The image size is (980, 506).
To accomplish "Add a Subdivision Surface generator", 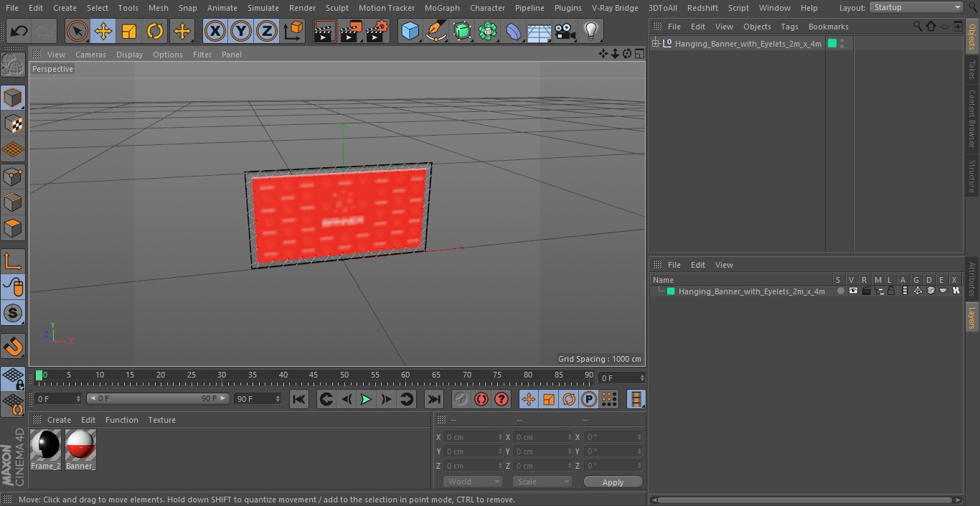I will (462, 32).
